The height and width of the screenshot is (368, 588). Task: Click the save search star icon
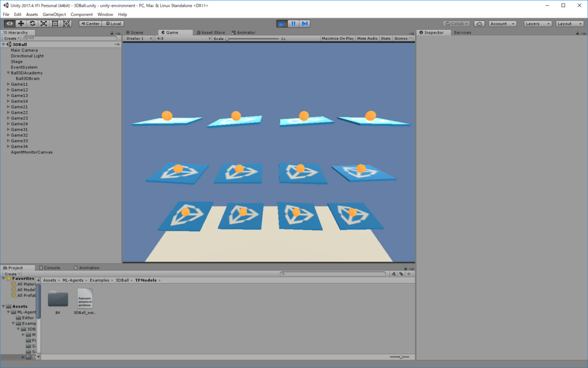pos(409,274)
